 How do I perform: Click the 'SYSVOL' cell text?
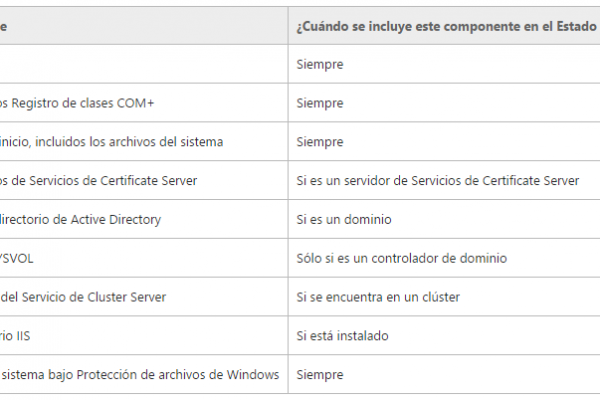point(17,258)
